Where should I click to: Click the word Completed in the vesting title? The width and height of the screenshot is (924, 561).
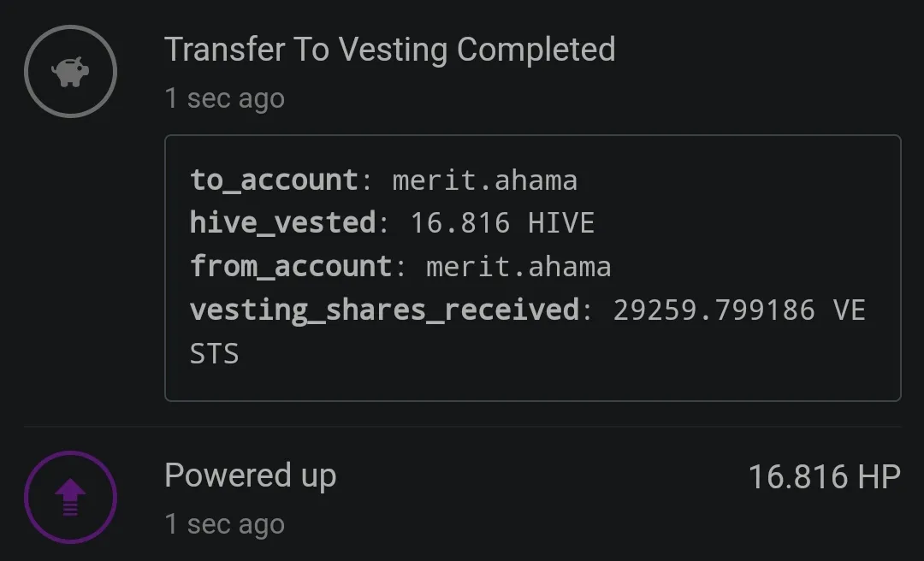(536, 50)
